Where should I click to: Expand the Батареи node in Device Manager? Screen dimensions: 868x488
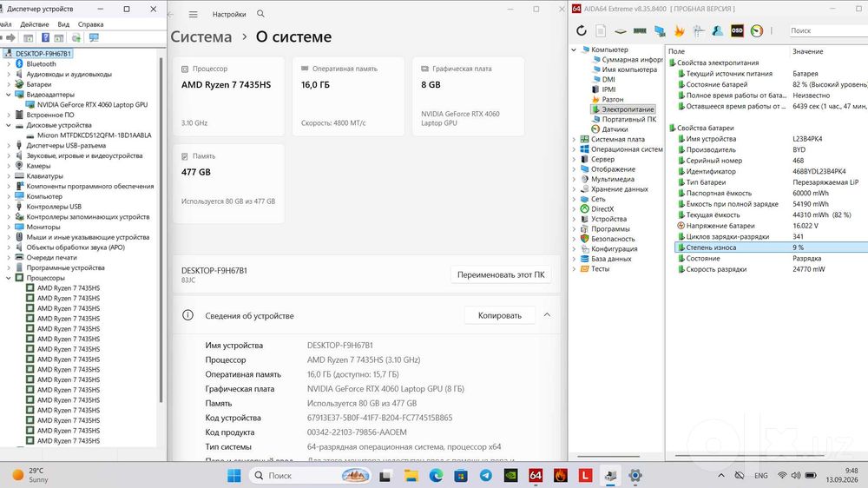(9, 85)
